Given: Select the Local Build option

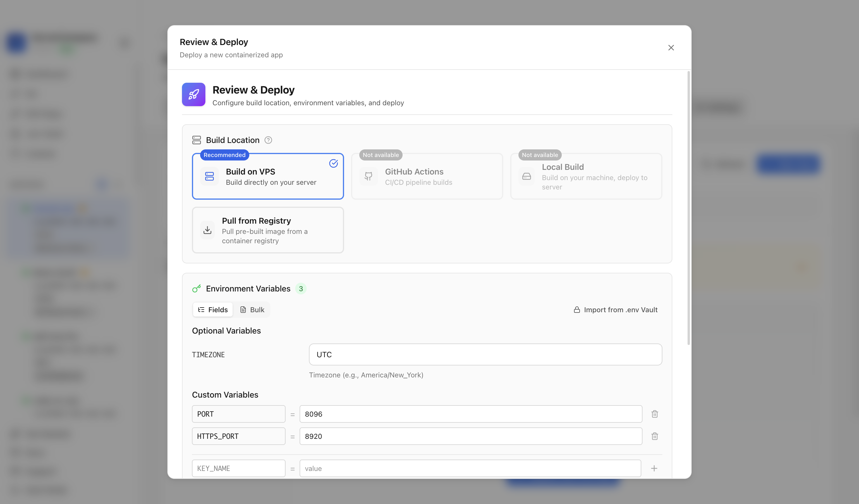Looking at the screenshot, I should coord(586,176).
